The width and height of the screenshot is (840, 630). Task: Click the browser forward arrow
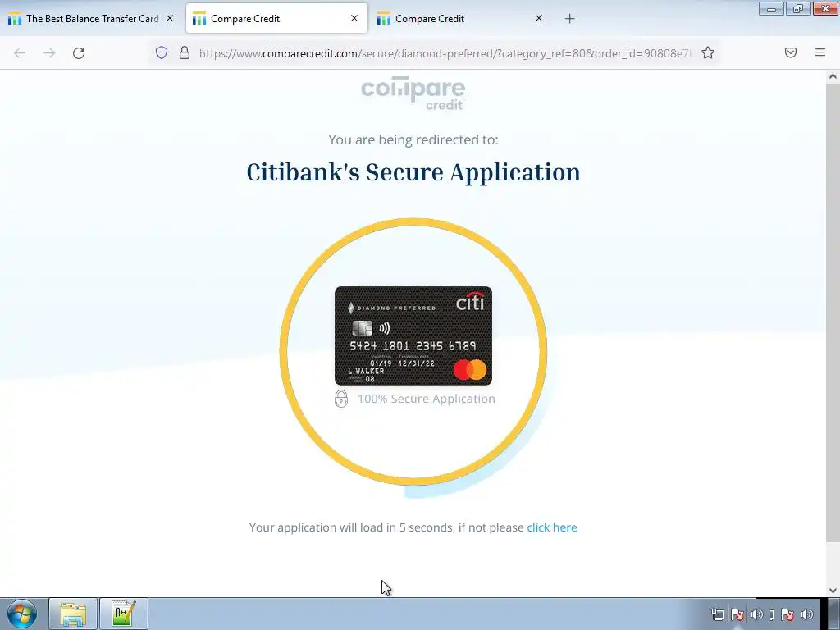point(49,53)
